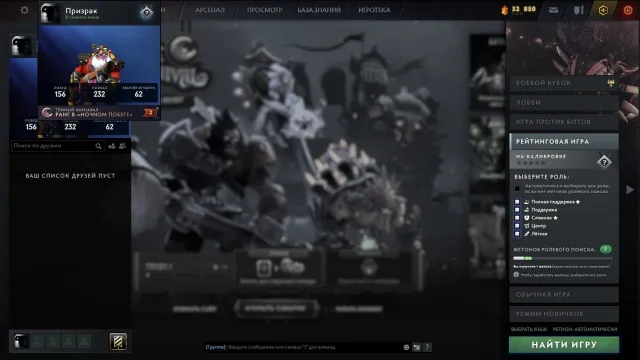This screenshot has width=640, height=360.
Task: Click the Найти игру button
Action: pos(564,345)
